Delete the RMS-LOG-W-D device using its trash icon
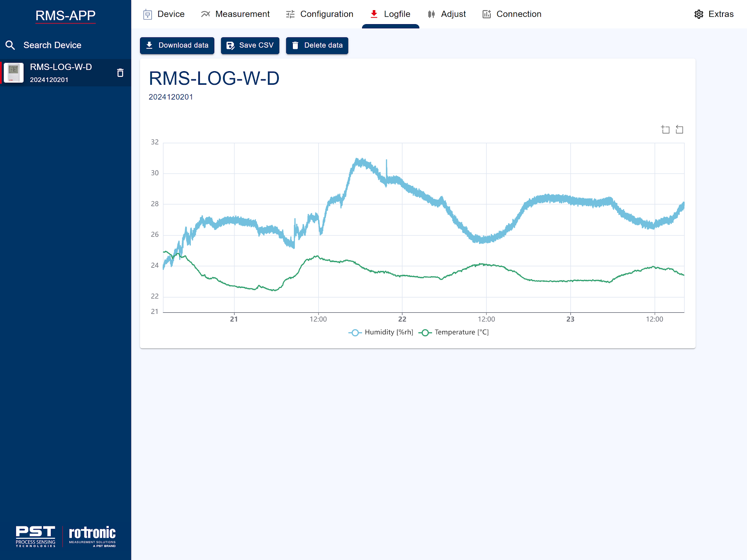 120,73
